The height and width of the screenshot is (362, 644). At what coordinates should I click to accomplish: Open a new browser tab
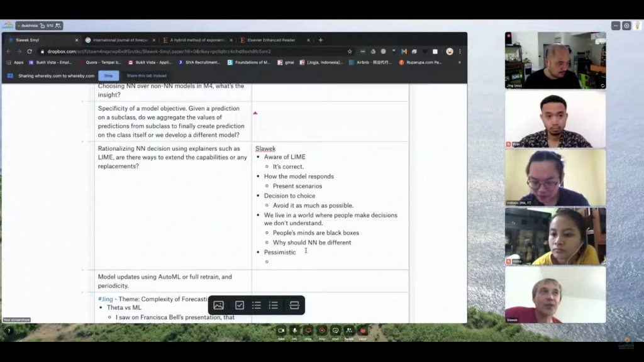320,40
